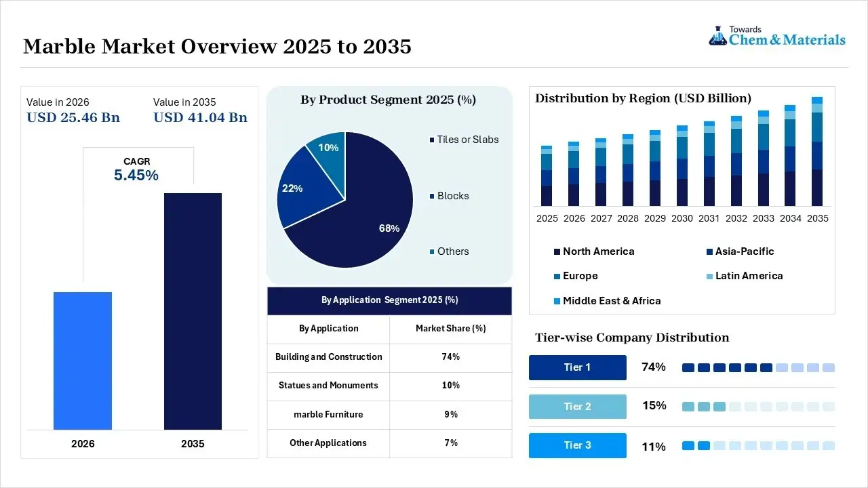Click the 9% market share cell
The image size is (868, 488).
coord(451,415)
